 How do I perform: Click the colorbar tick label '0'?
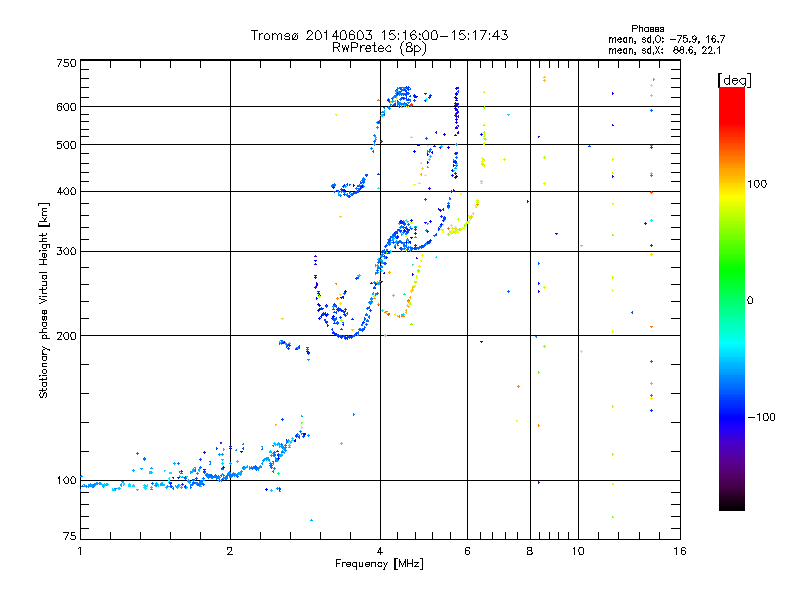tap(750, 301)
